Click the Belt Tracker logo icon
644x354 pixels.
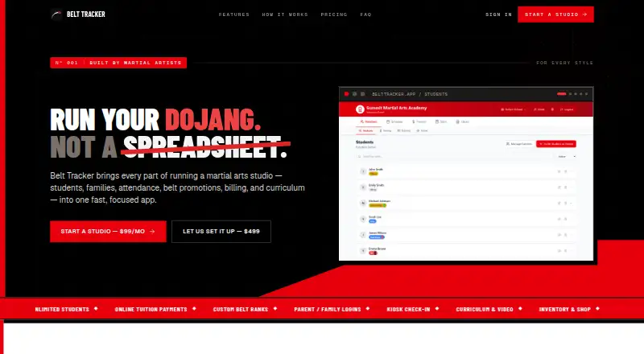(x=56, y=14)
